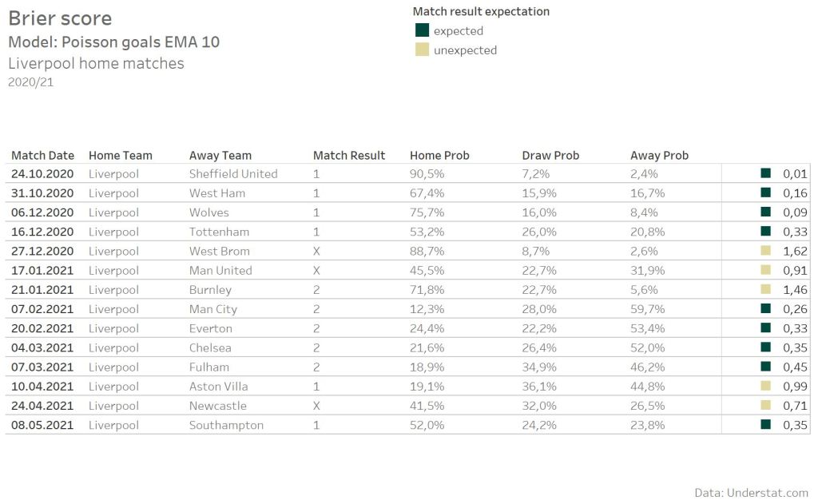818x504 pixels.
Task: Select the Draw Prob column header
Action: [x=550, y=156]
